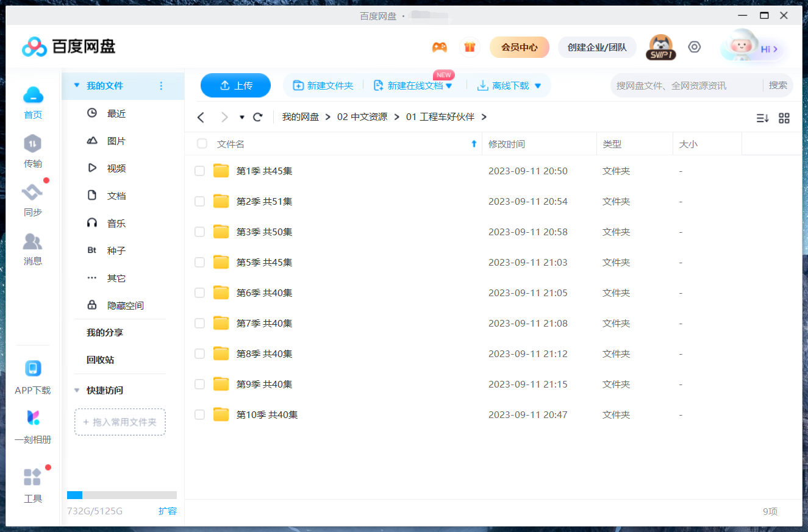Switch to grid view layout
Viewport: 808px width, 532px height.
[x=784, y=118]
